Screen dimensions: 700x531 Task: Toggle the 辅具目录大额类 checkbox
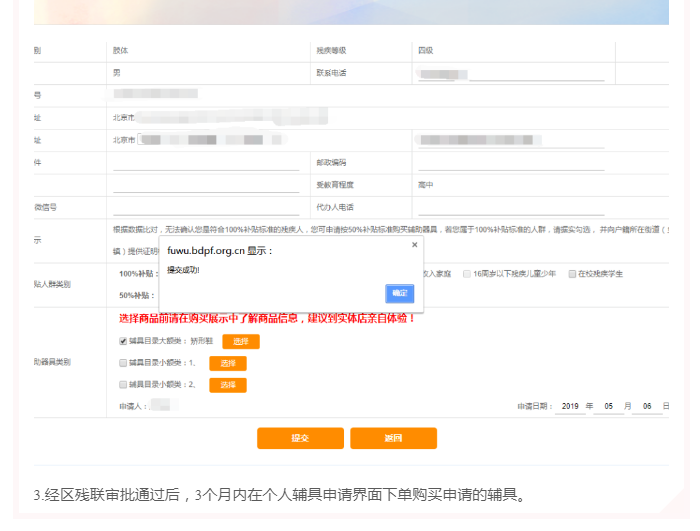123,341
